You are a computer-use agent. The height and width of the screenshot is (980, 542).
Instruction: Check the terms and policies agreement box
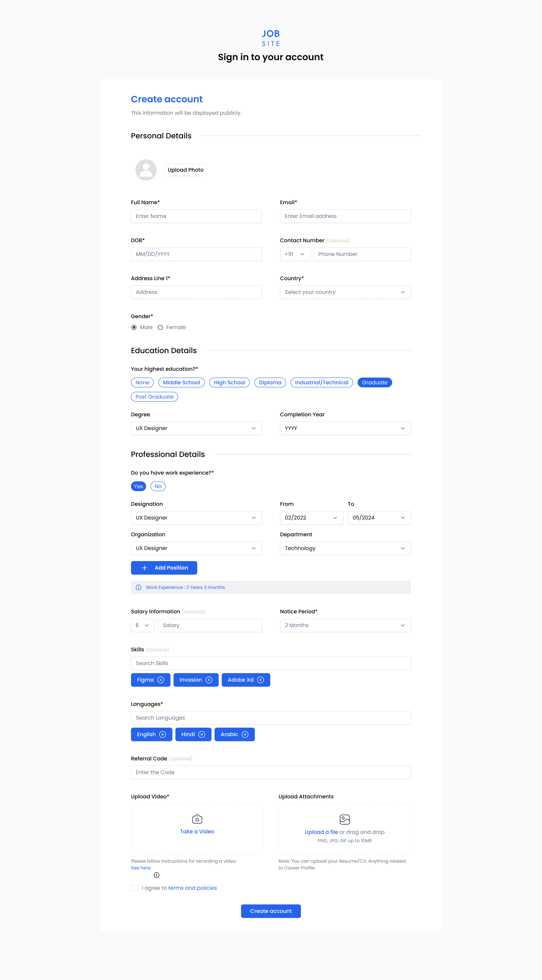pos(134,888)
